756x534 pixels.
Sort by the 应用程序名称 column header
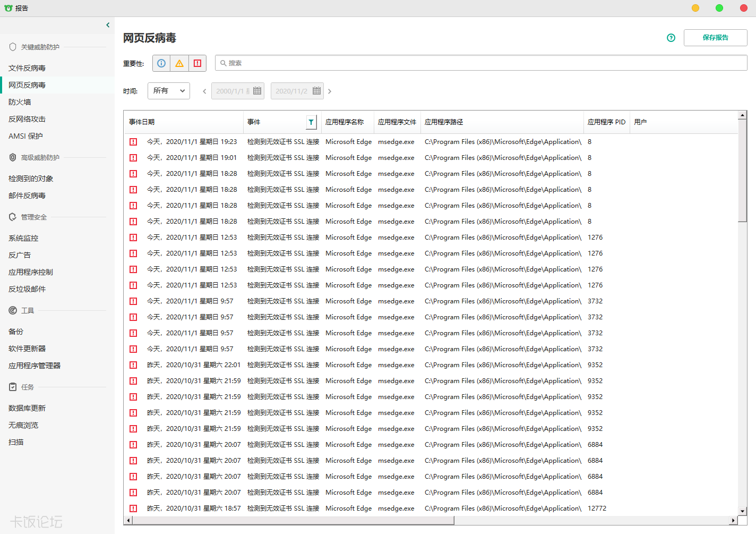[x=348, y=122]
